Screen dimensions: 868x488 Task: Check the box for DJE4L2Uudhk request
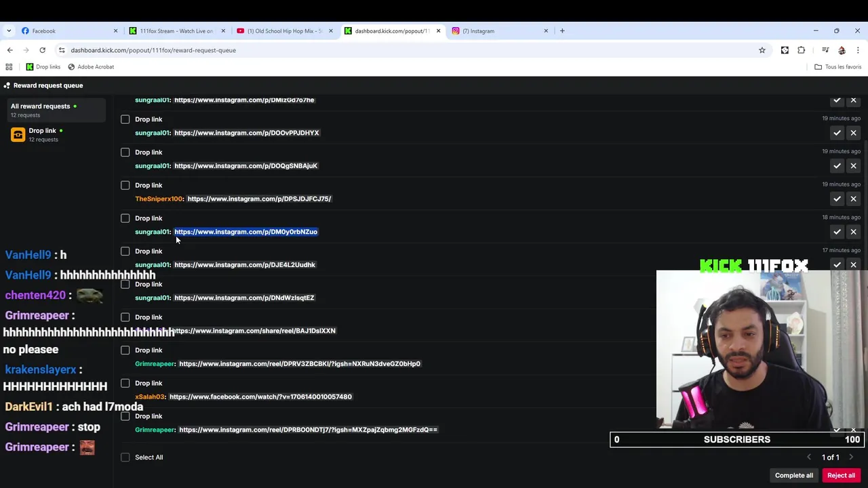125,251
